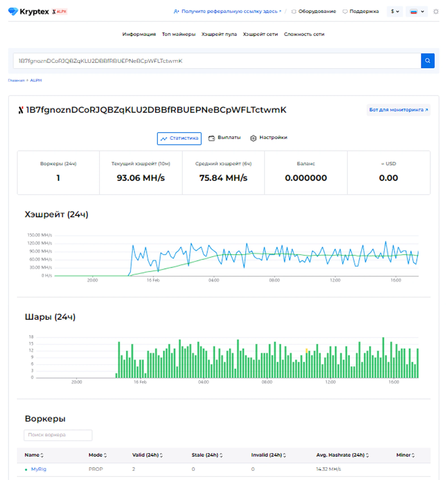Click the Kryptex diamond logo
Screen dimensions: 448x480
pos(13,11)
